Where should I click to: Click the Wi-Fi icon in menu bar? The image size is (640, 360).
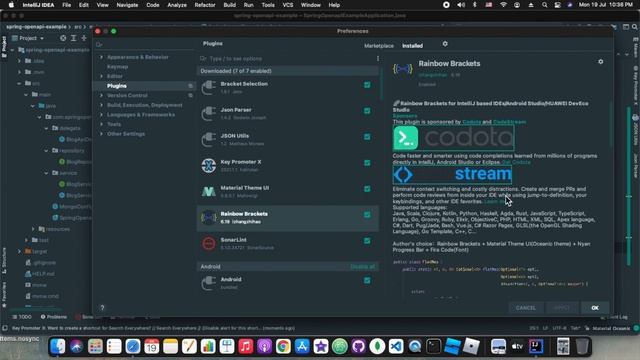click(x=503, y=5)
